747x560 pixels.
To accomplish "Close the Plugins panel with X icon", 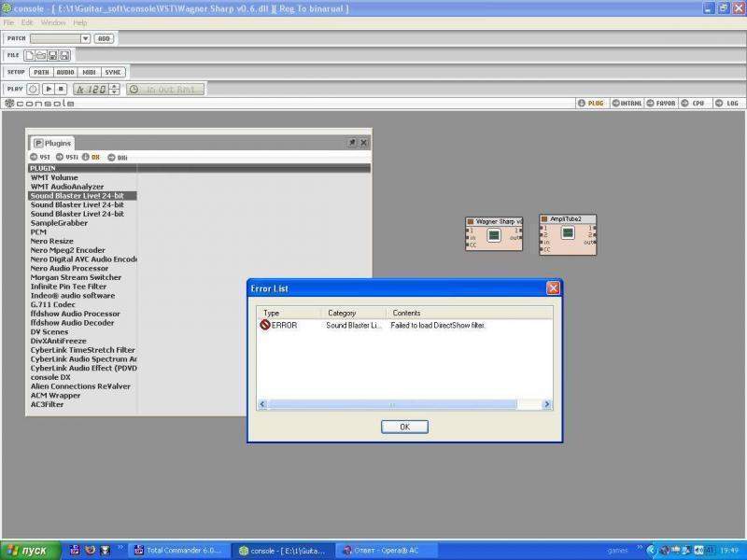I will tap(363, 143).
